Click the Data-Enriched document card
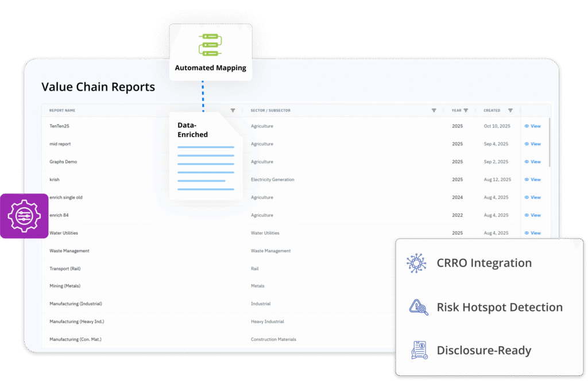Image resolution: width=588 pixels, height=381 pixels. pyautogui.click(x=206, y=155)
